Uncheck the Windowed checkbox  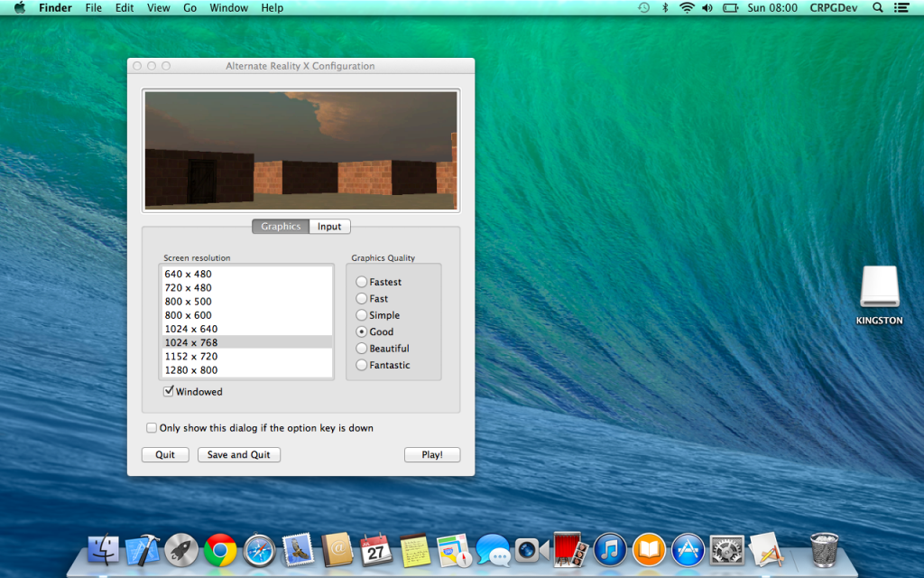pyautogui.click(x=169, y=391)
